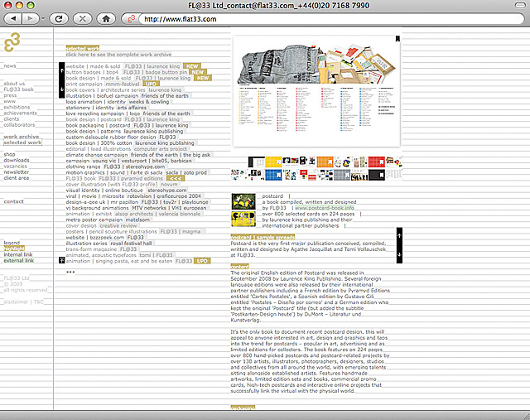The height and width of the screenshot is (420, 530).
Task: Select the blue grid thumbnail
Action: coord(273,175)
